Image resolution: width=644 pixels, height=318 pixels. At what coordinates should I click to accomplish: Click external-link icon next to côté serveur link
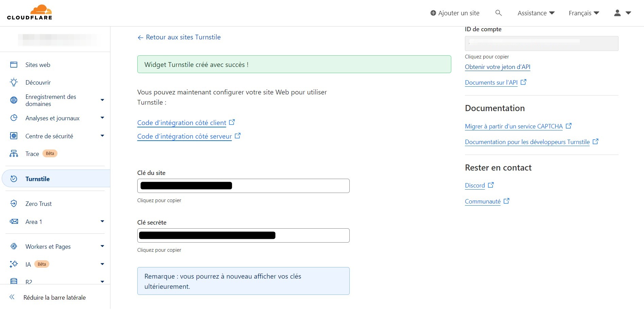point(238,136)
